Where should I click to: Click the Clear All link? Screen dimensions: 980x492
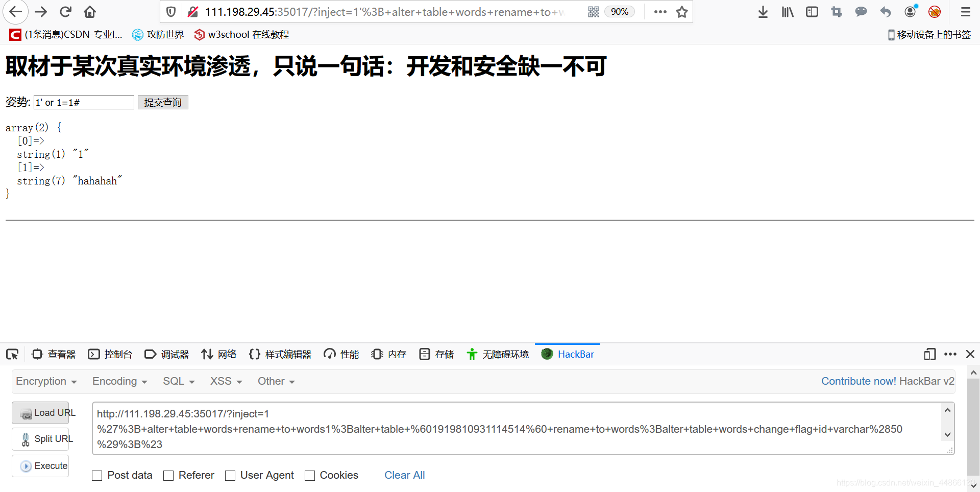click(404, 475)
